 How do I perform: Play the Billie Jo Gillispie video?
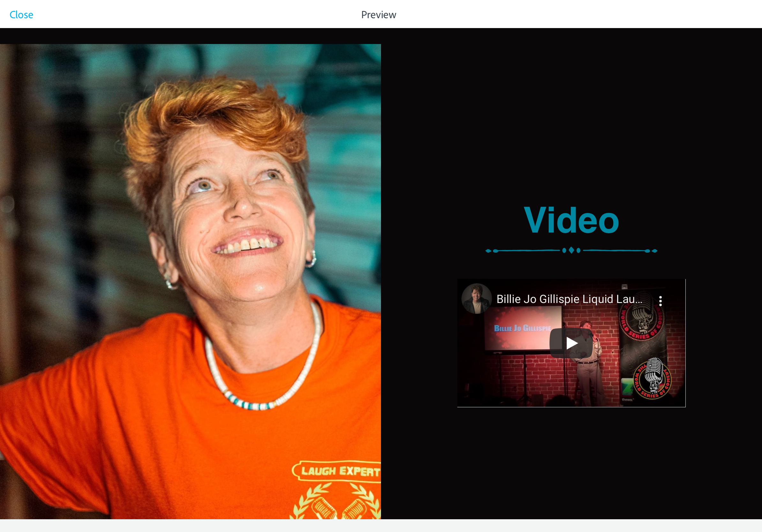tap(571, 343)
